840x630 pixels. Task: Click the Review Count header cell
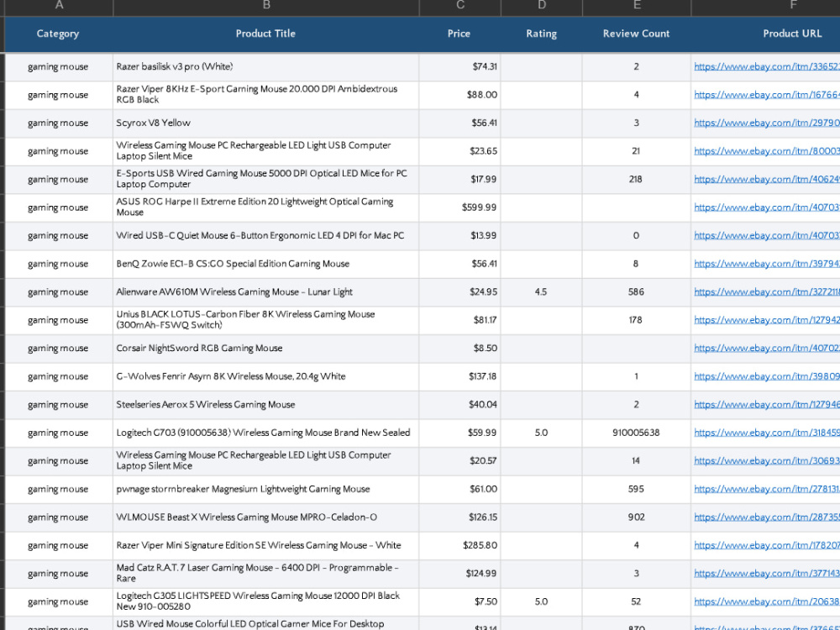637,34
